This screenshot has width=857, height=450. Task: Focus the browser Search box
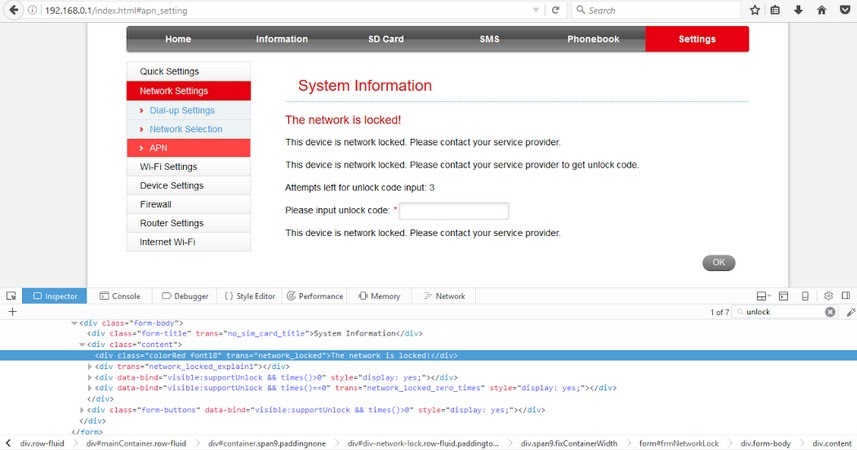click(656, 10)
